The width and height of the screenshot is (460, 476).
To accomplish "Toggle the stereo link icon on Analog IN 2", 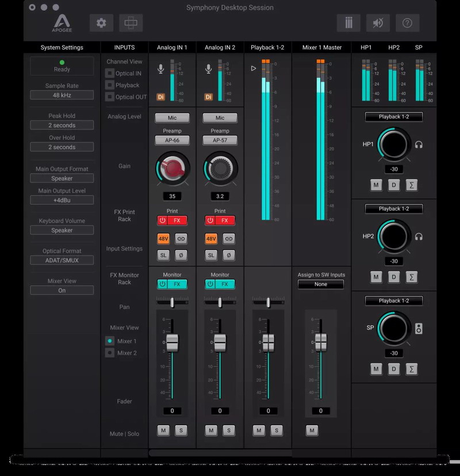I will pyautogui.click(x=229, y=239).
